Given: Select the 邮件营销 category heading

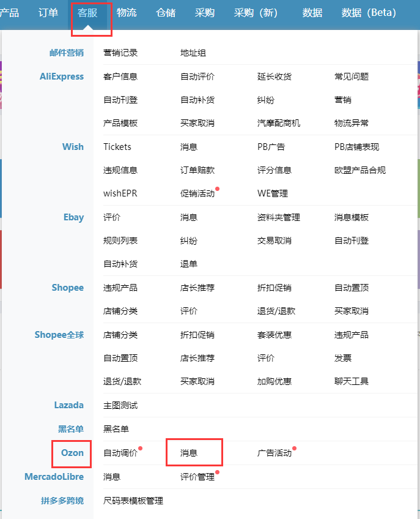Looking at the screenshot, I should pyautogui.click(x=67, y=53).
